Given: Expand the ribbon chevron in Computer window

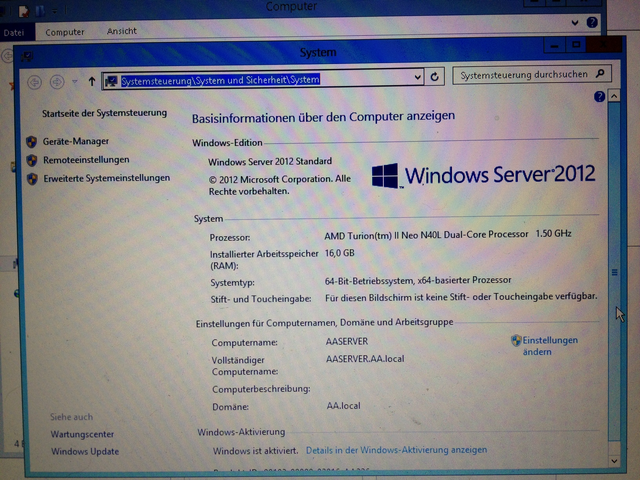Looking at the screenshot, I should [575, 23].
